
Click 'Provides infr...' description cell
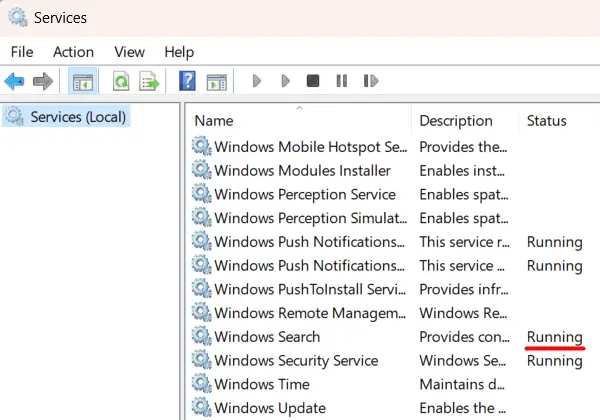click(x=463, y=289)
